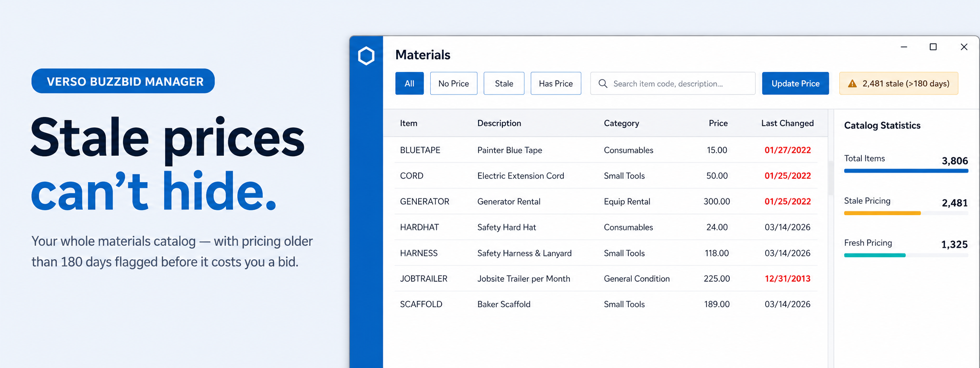This screenshot has width=980, height=368.
Task: Click the Stale Pricing orange bar
Action: 882,213
